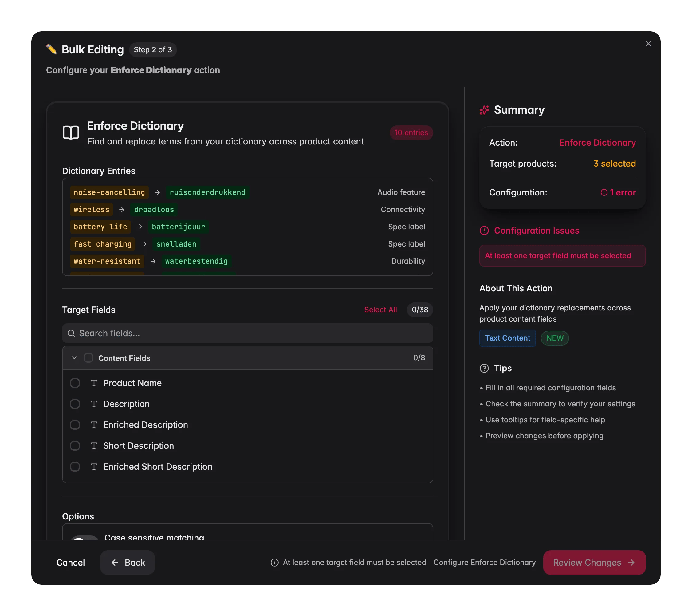
Task: Click text type icon for Enriched Short Description
Action: tap(94, 467)
